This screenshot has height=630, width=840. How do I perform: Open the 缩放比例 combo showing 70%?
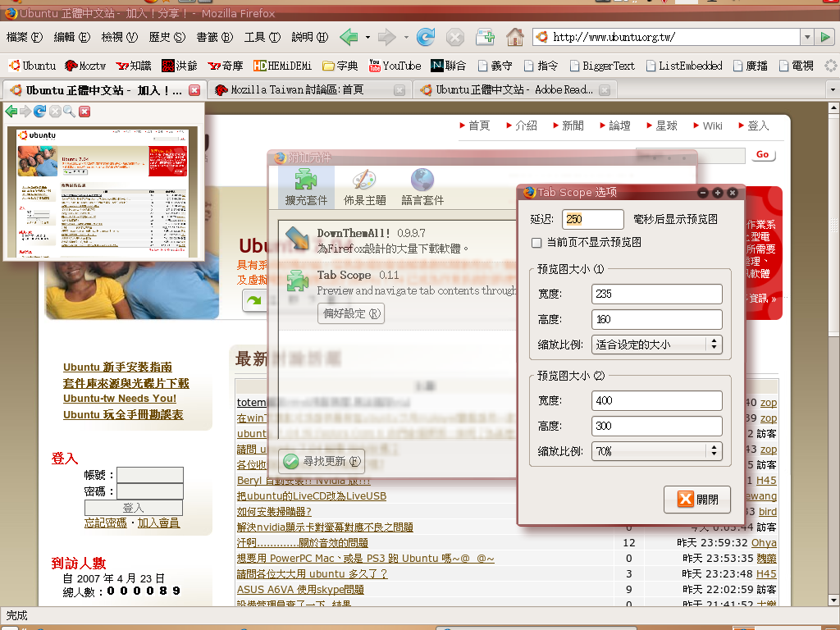point(657,451)
